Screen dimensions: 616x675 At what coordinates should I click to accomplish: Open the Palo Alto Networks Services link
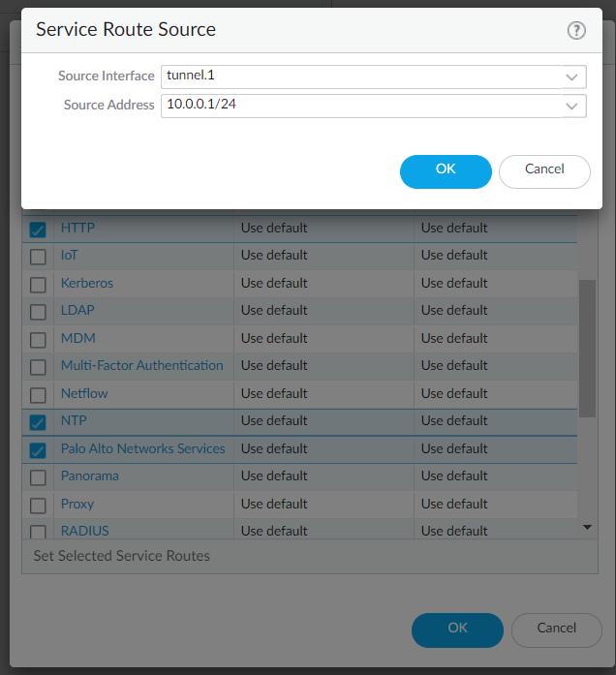click(x=142, y=449)
